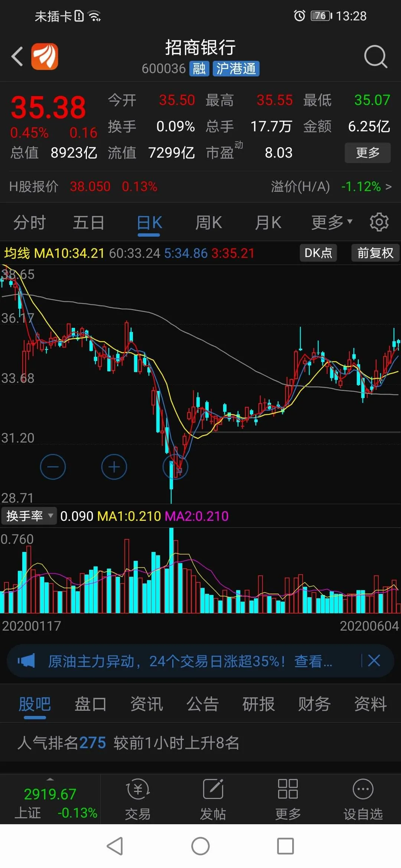Tap the 融 margin trading badge
Screen dimensions: 401x868
pos(199,69)
